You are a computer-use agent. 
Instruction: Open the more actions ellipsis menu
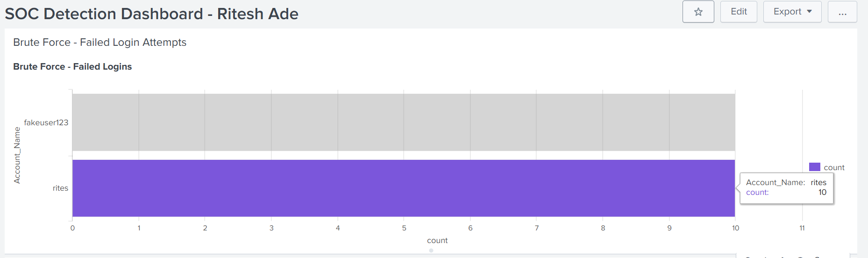click(842, 12)
